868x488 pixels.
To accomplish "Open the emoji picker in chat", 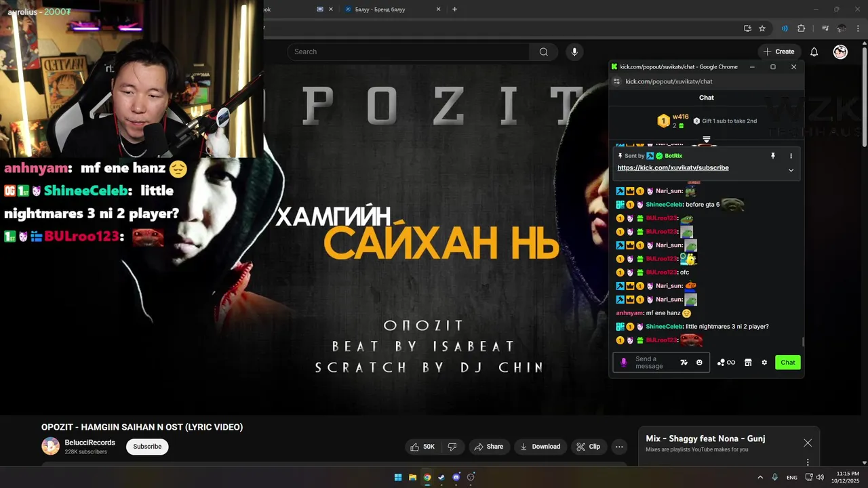I will coord(699,363).
